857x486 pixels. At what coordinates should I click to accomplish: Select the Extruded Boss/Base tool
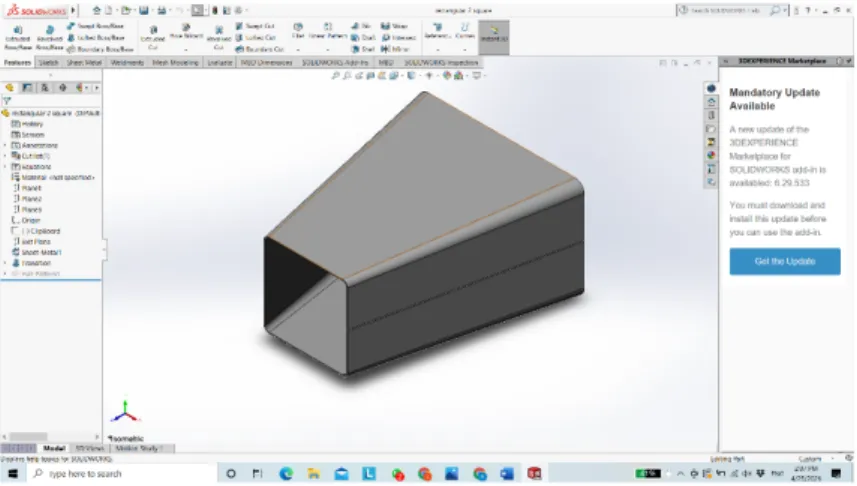click(17, 38)
